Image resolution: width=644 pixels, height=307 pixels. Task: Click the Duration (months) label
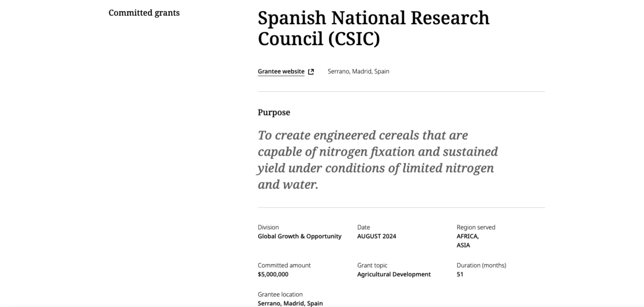pos(481,265)
